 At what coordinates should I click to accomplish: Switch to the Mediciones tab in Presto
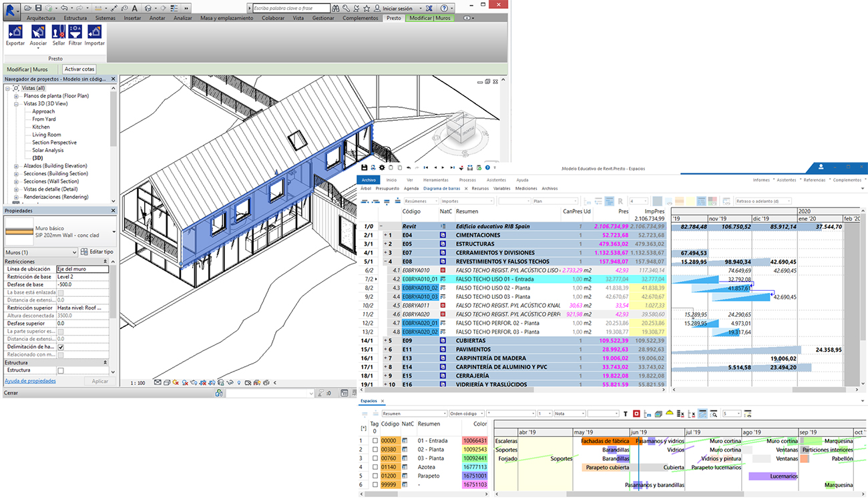point(526,189)
